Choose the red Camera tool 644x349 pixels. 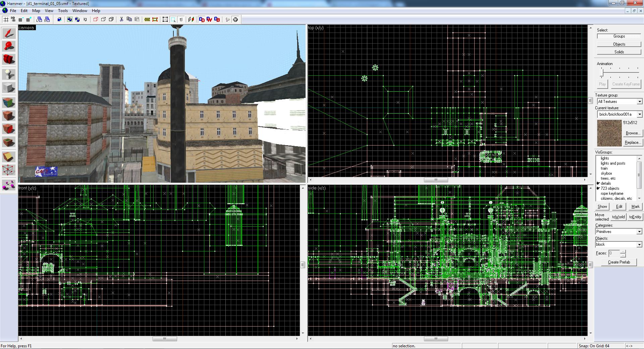click(9, 60)
